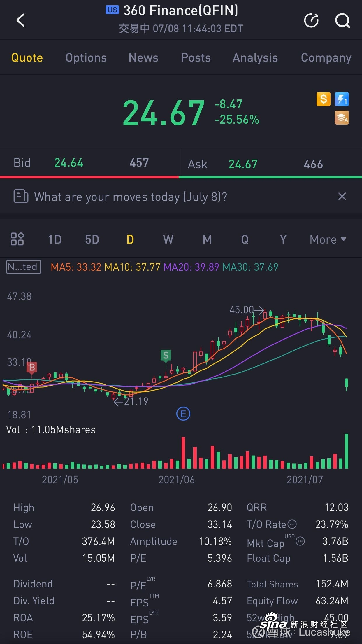Open the Posts tab
Image resolution: width=362 pixels, height=644 pixels.
[196, 58]
